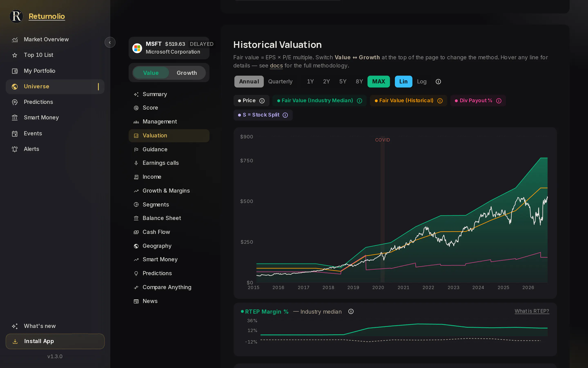The height and width of the screenshot is (368, 588).
Task: Select Annual chart frequency
Action: click(x=249, y=82)
